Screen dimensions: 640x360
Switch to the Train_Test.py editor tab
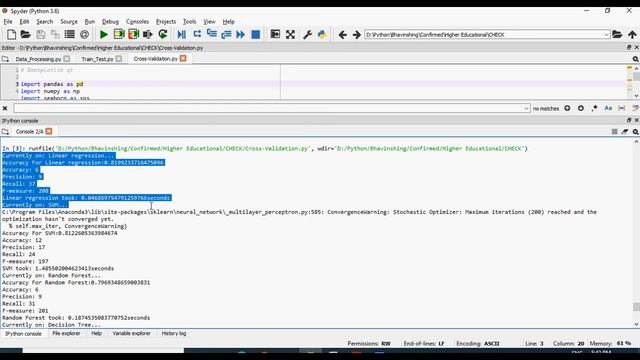pyautogui.click(x=97, y=59)
